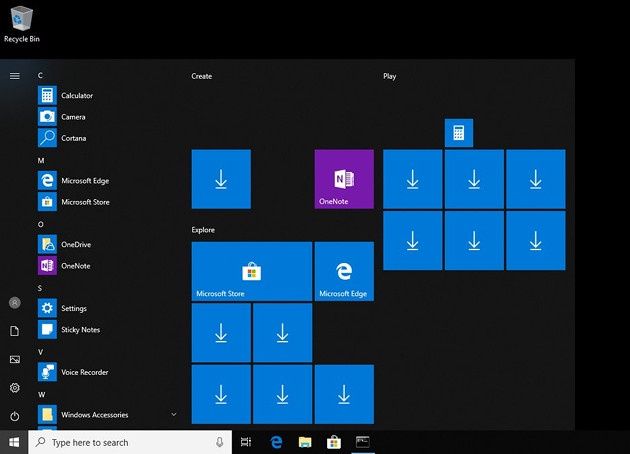Open Settings gear in the Start sidebar
The width and height of the screenshot is (630, 454).
click(x=14, y=388)
